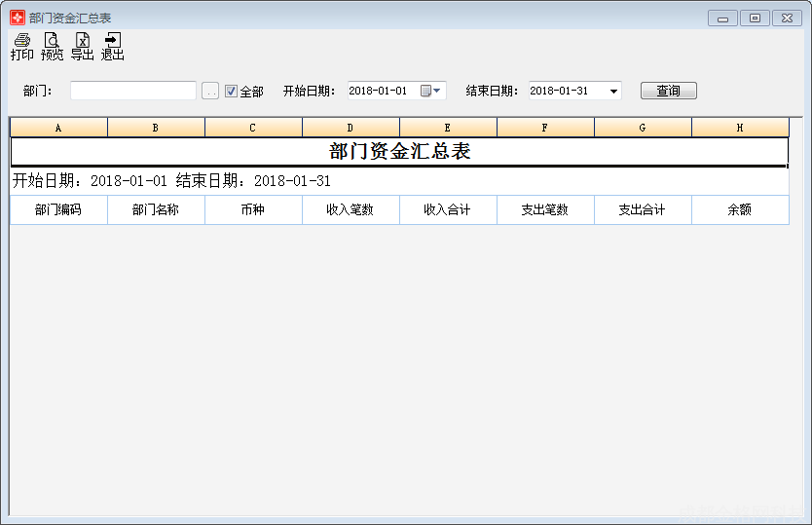Select column A header
Image resolution: width=812 pixels, height=525 pixels.
click(58, 128)
